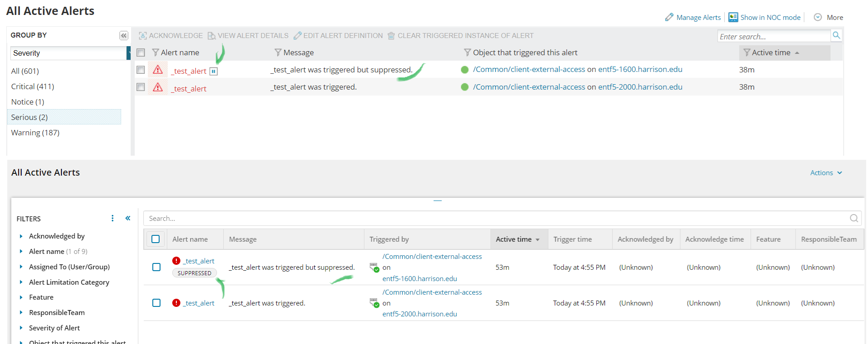The width and height of the screenshot is (868, 344).
Task: Click the Acknowledge toolbar button
Action: tap(170, 35)
